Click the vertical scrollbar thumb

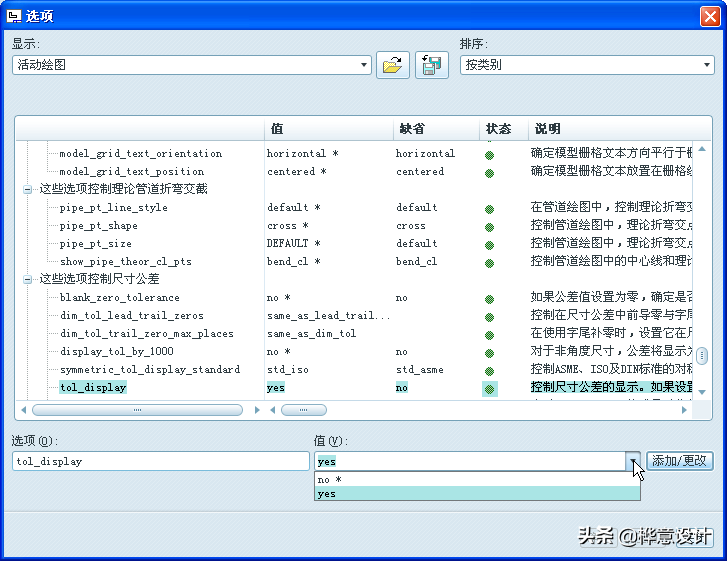pyautogui.click(x=702, y=356)
